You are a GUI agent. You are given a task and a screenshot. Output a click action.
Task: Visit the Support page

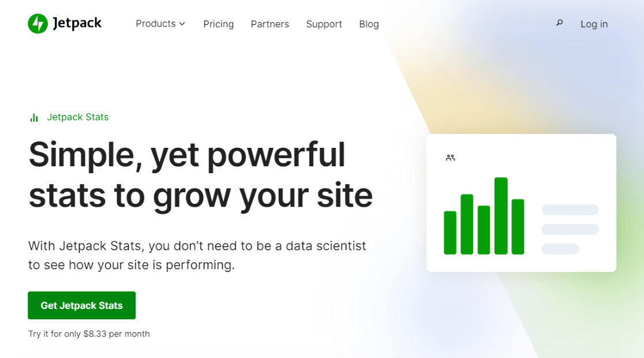[324, 24]
